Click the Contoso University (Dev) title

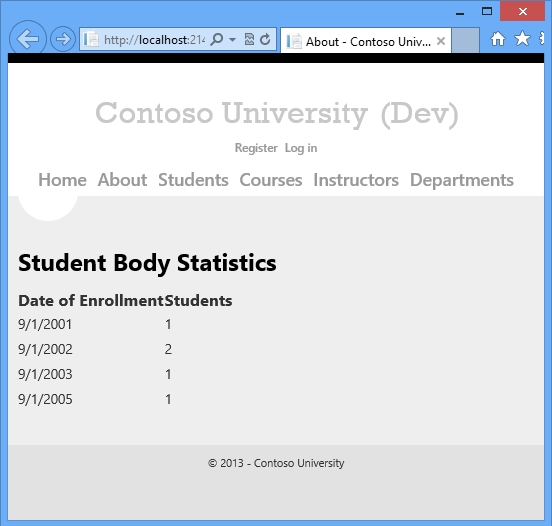point(277,113)
